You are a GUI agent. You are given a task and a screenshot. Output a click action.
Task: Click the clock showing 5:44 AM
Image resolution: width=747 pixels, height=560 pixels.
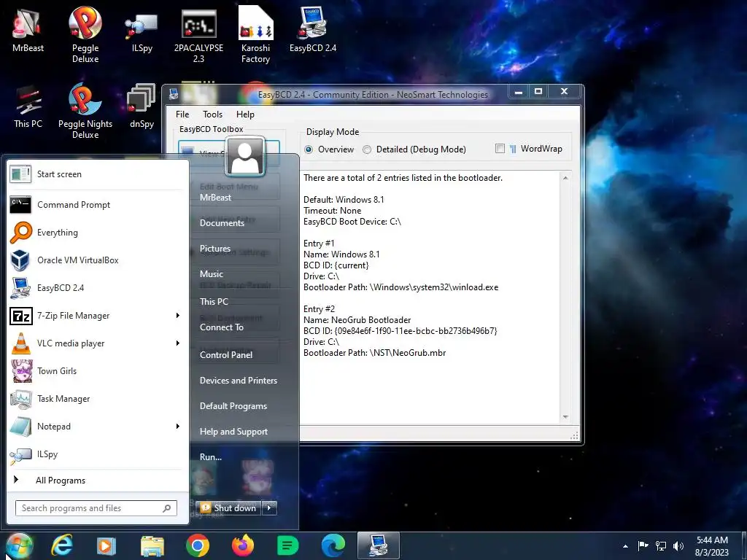tap(712, 540)
